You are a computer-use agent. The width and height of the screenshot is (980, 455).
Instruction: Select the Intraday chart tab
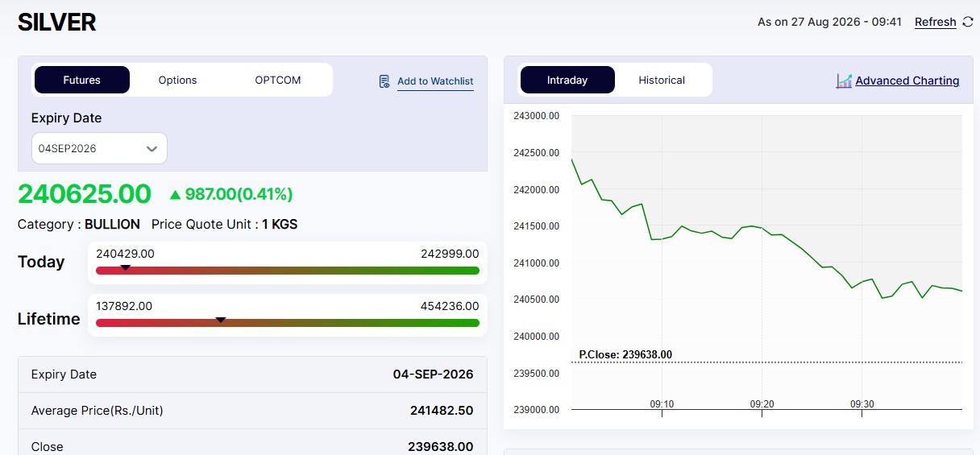[x=567, y=80]
